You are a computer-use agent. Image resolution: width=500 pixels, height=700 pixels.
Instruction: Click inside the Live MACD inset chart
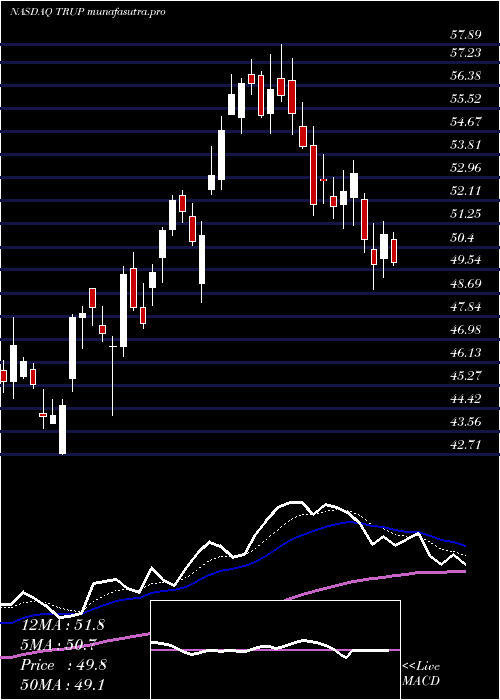(275, 650)
